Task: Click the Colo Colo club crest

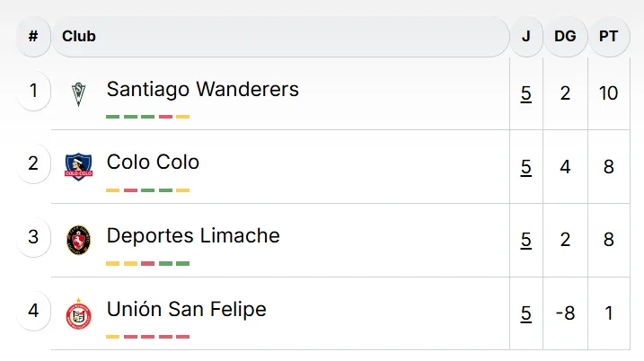Action: coord(79,165)
